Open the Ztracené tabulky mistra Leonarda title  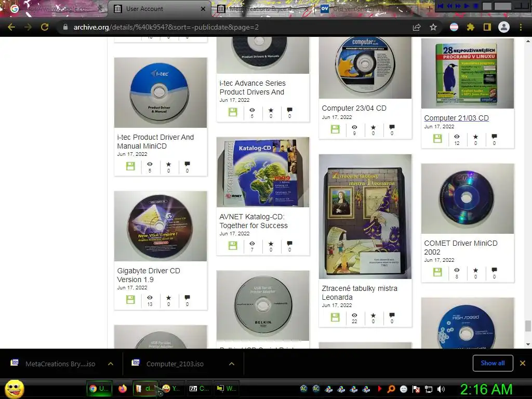click(360, 293)
